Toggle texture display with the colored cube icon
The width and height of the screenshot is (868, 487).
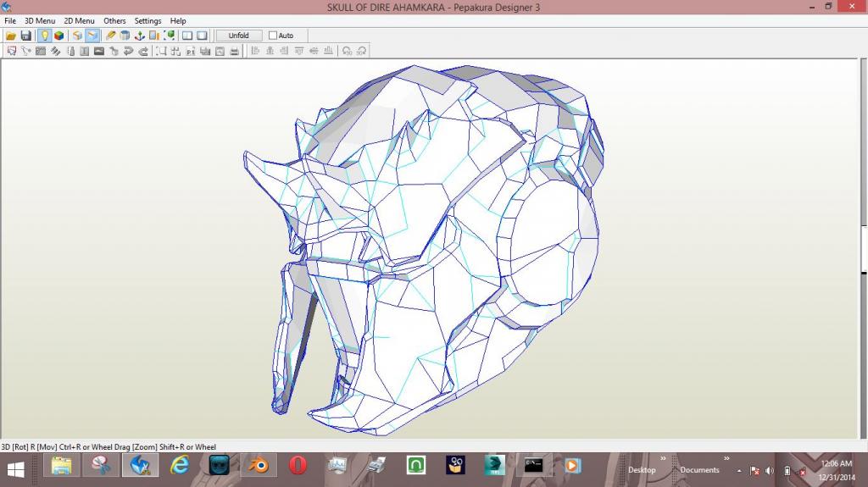(x=58, y=36)
